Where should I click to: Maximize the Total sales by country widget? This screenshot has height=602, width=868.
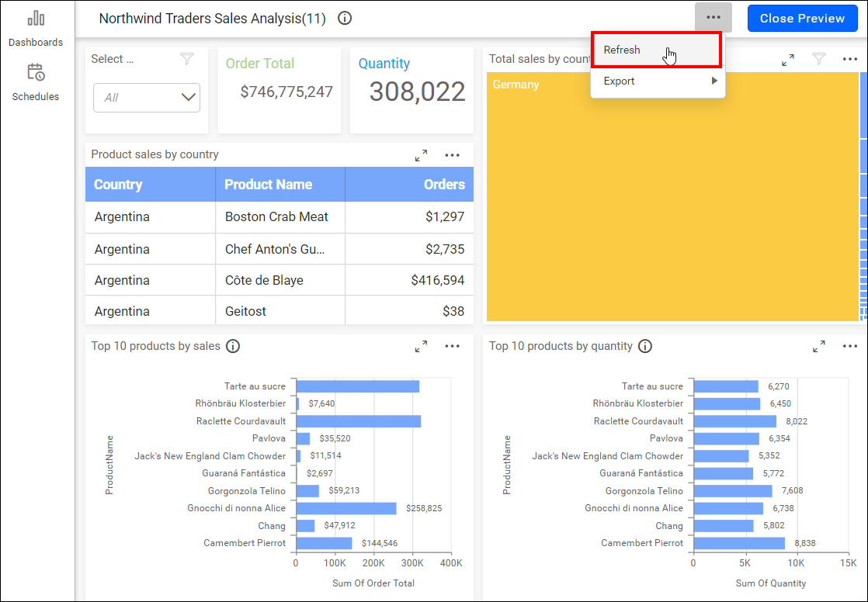tap(788, 59)
